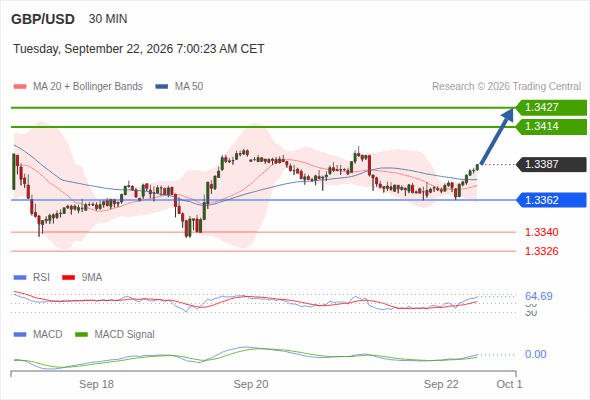Click the GBP/USD pair title

point(43,19)
